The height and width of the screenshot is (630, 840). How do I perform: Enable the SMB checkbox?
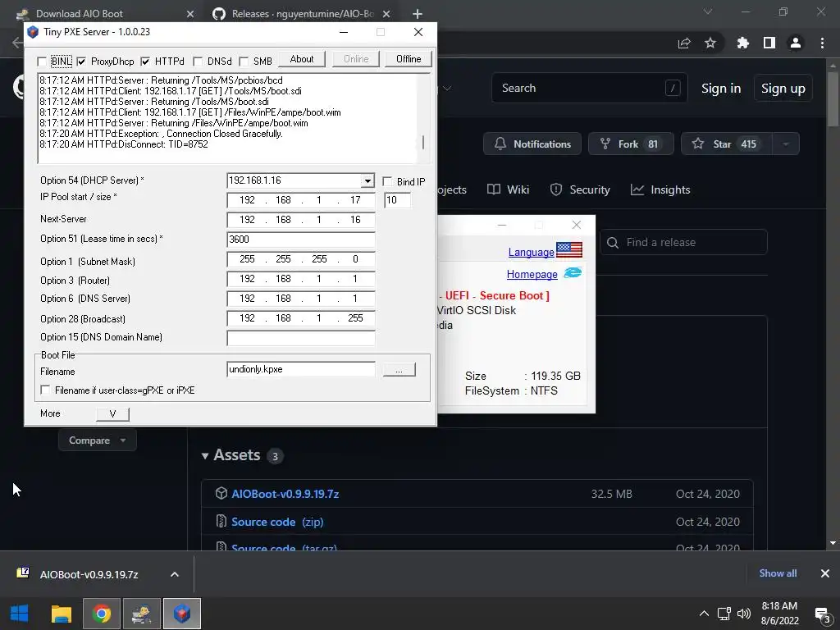point(244,62)
